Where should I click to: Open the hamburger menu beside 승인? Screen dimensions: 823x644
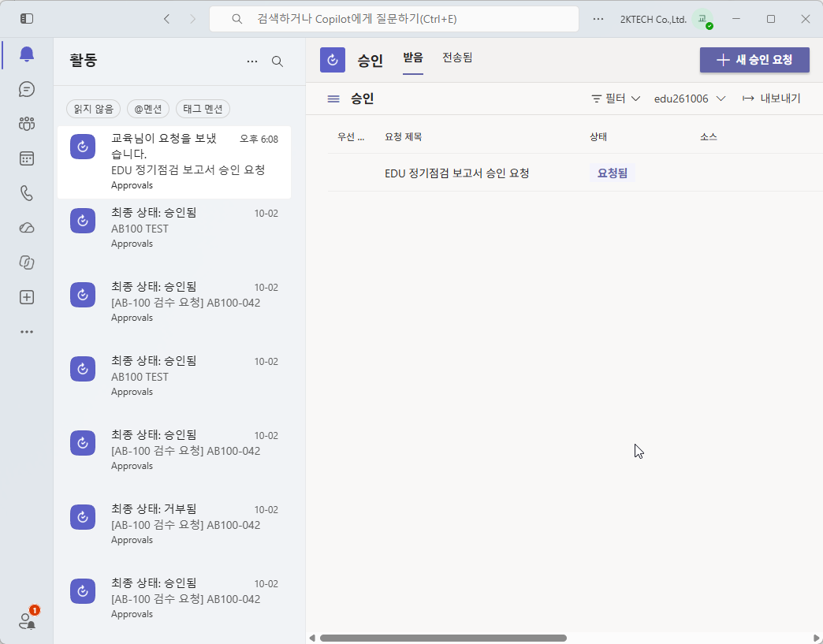click(x=333, y=99)
